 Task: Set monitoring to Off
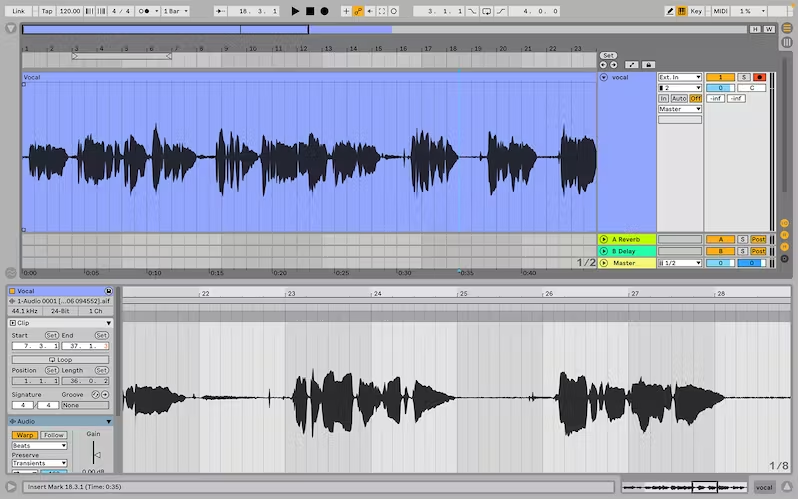point(696,98)
